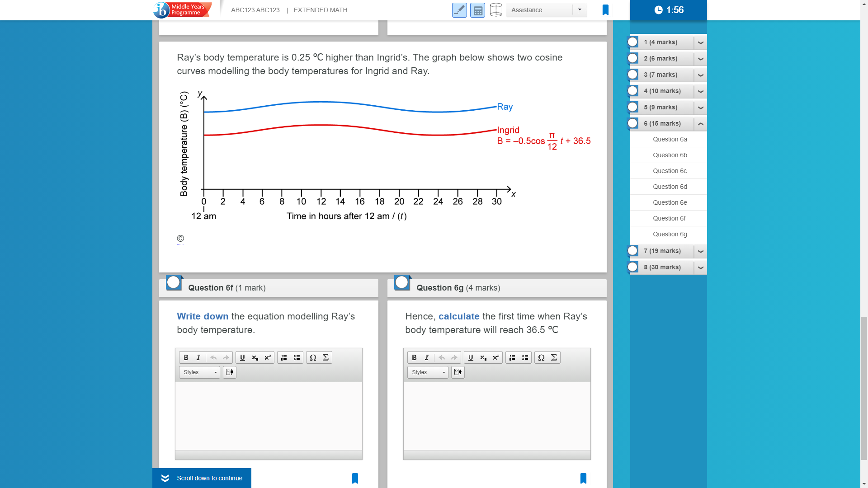Screen dimensions: 868x488
Task: Toggle completion circle for question 7
Action: [x=633, y=251]
